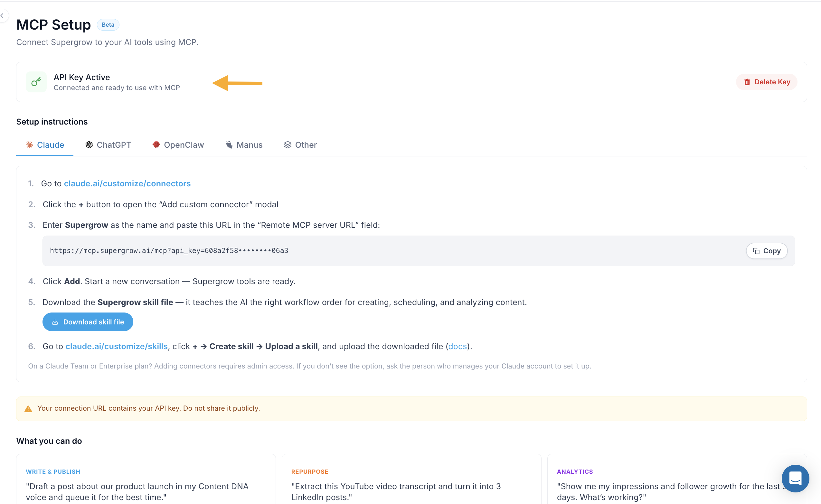This screenshot has height=504, width=821.
Task: Click the Beta badge next to MCP Setup
Action: tap(108, 25)
